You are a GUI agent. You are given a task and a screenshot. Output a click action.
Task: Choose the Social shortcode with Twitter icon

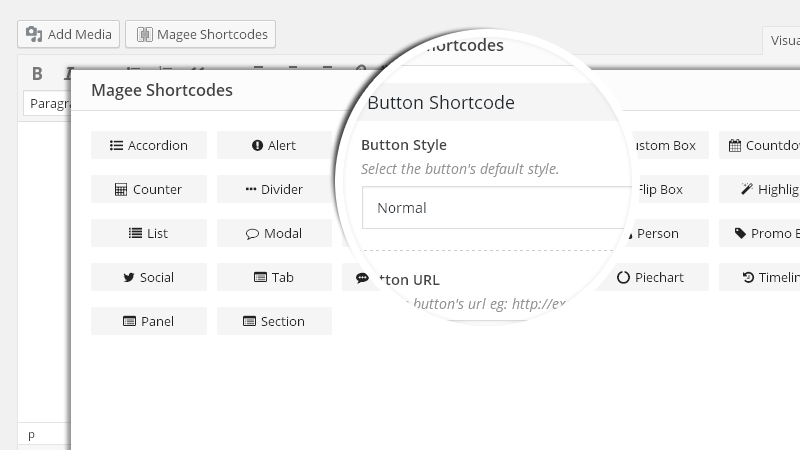pos(149,277)
